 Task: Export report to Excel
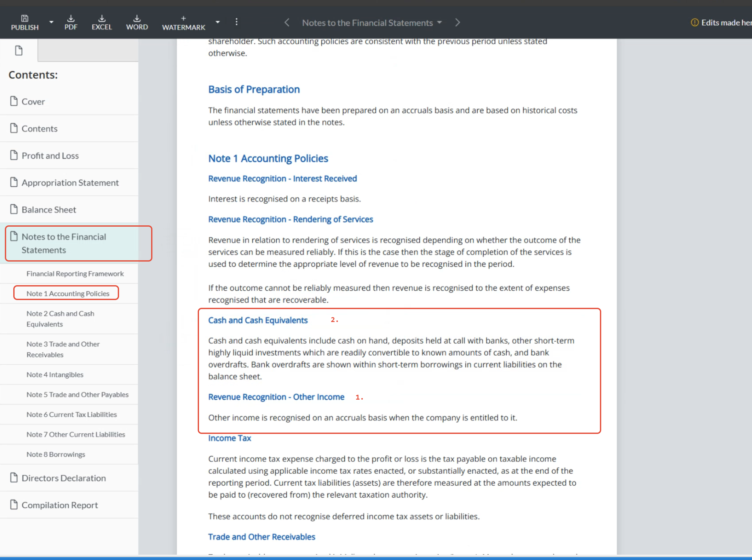coord(101,22)
